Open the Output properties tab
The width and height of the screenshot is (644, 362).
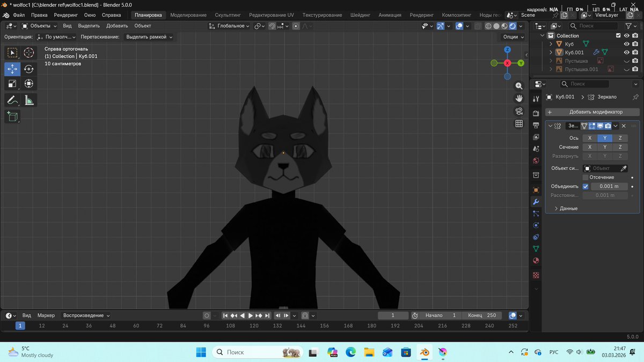536,125
